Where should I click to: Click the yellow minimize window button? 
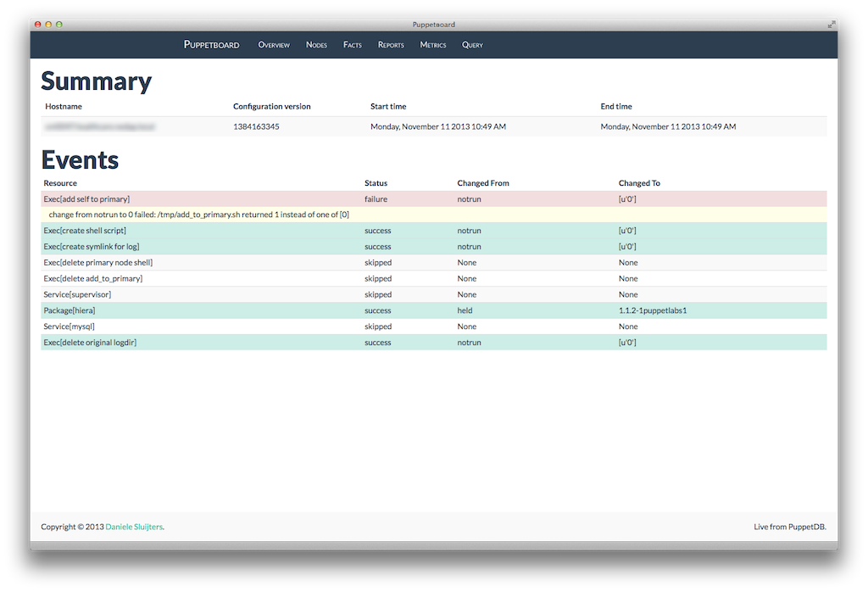48,25
